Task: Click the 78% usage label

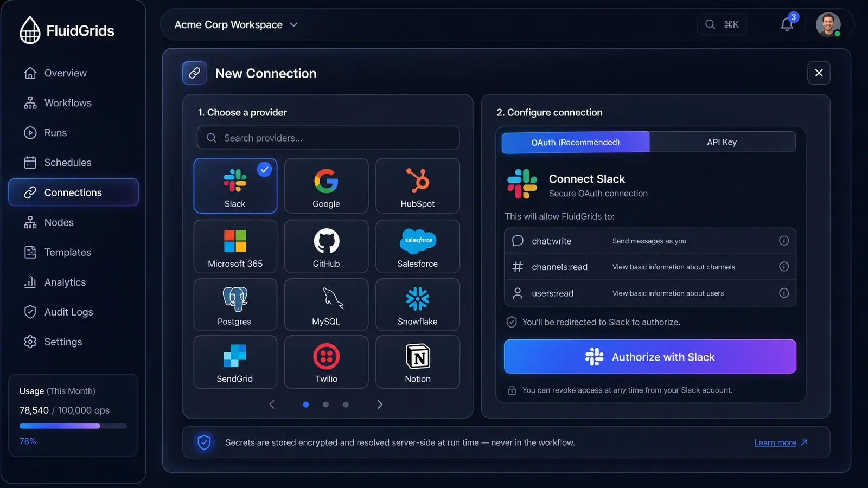Action: tap(28, 441)
